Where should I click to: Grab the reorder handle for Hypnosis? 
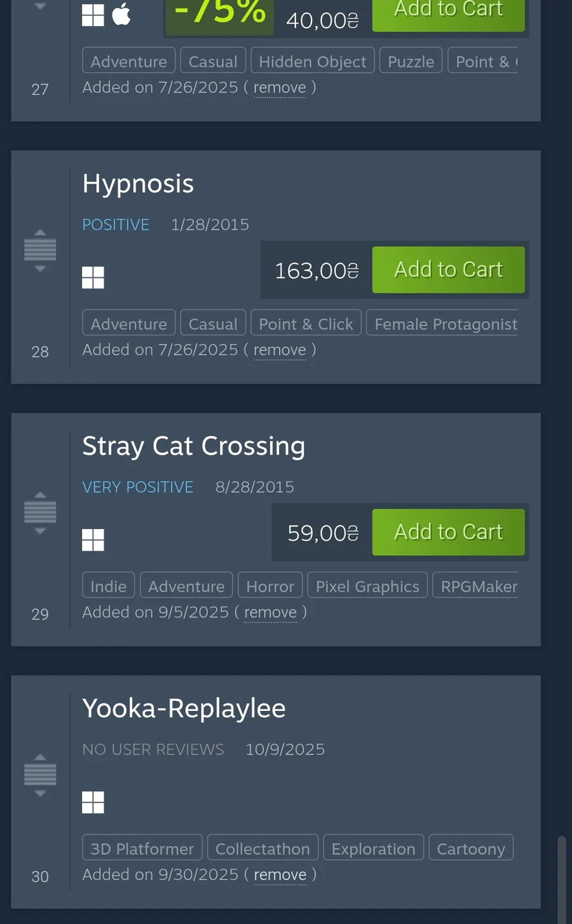click(40, 251)
